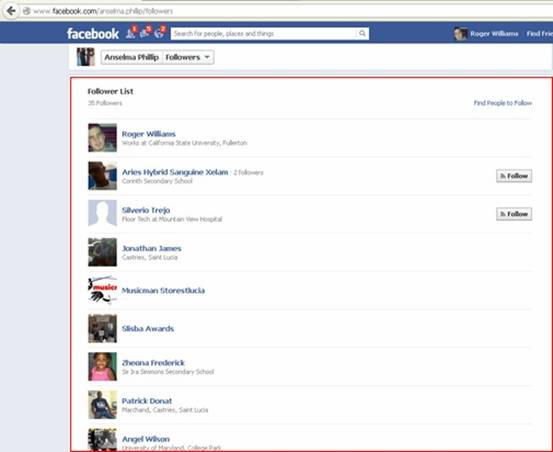Open Musicman Storestlucia profile link
553x452 pixels.
tap(163, 291)
